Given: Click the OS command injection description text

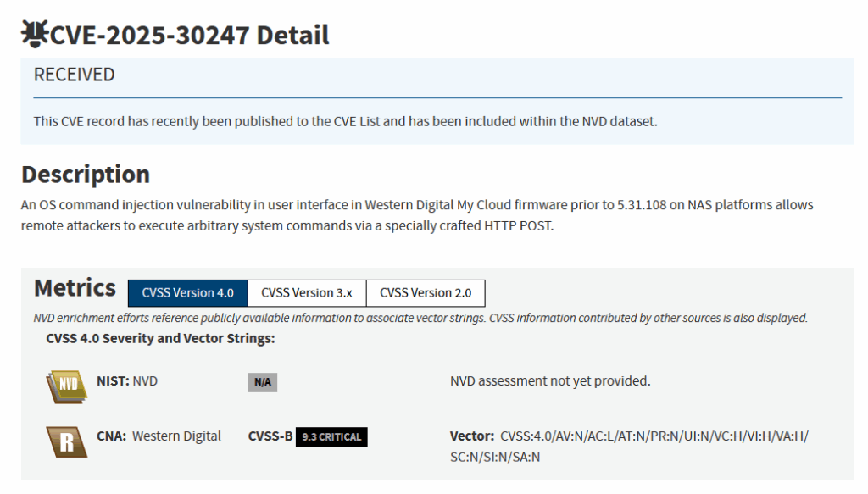Looking at the screenshot, I should coord(416,216).
